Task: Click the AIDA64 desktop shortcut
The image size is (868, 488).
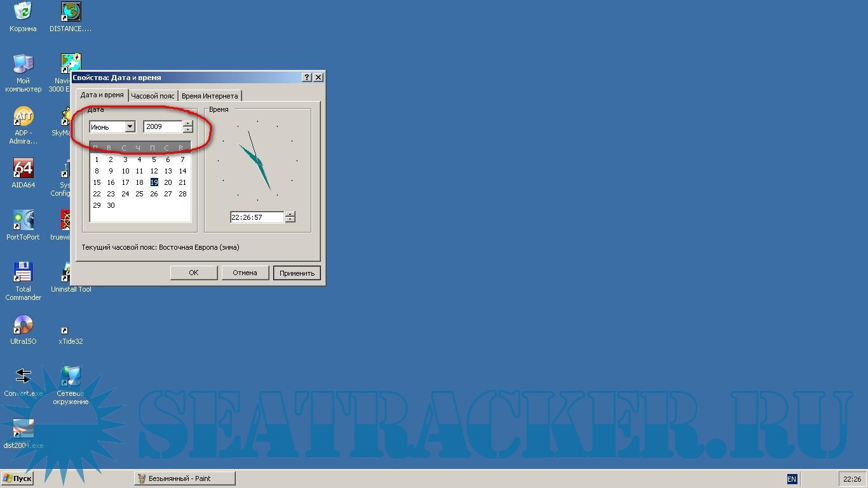Action: point(23,169)
